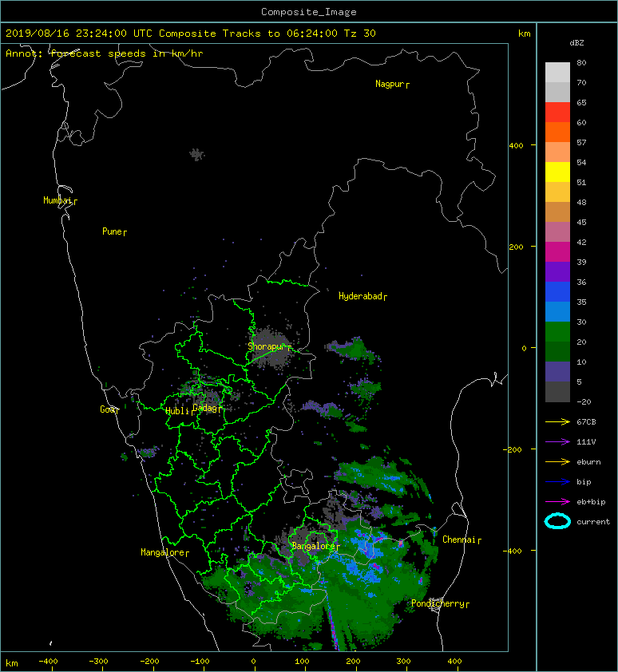Click the 67CB legend label
The height and width of the screenshot is (672, 618).
[x=586, y=422]
